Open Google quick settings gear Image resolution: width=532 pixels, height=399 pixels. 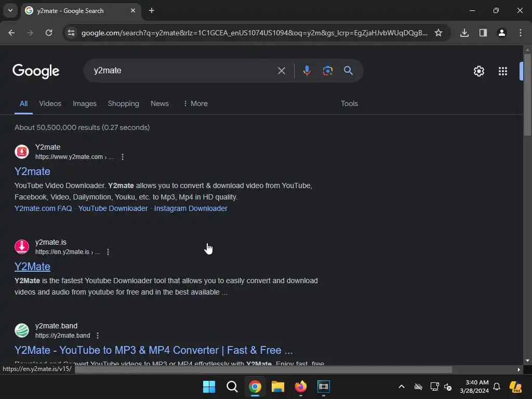[x=478, y=71]
